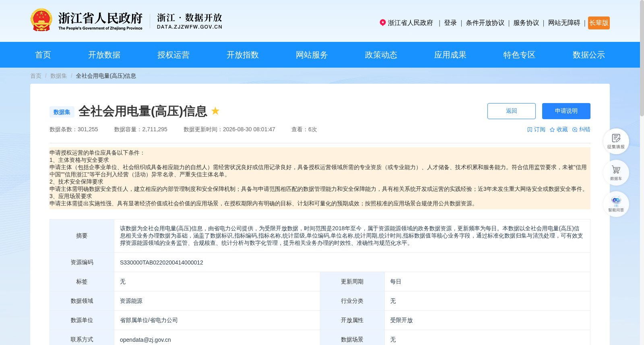Click the 数据集 tag badge
This screenshot has height=345, width=644.
[x=62, y=112]
